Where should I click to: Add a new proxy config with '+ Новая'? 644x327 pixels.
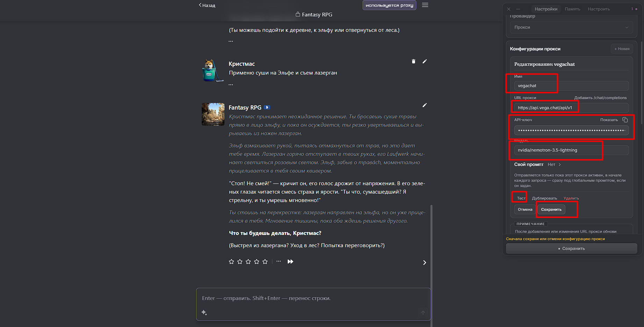pos(622,49)
